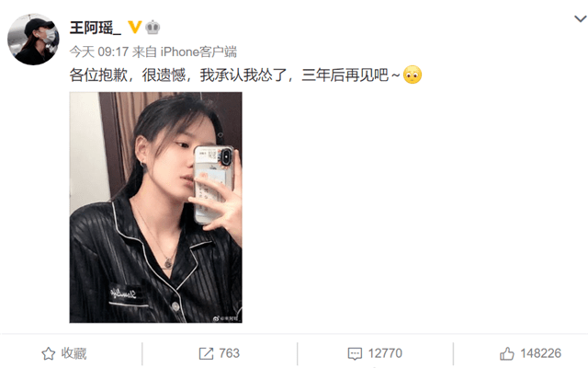Click the Weibo watermark on photo
This screenshot has height=368, width=588.
tap(226, 319)
